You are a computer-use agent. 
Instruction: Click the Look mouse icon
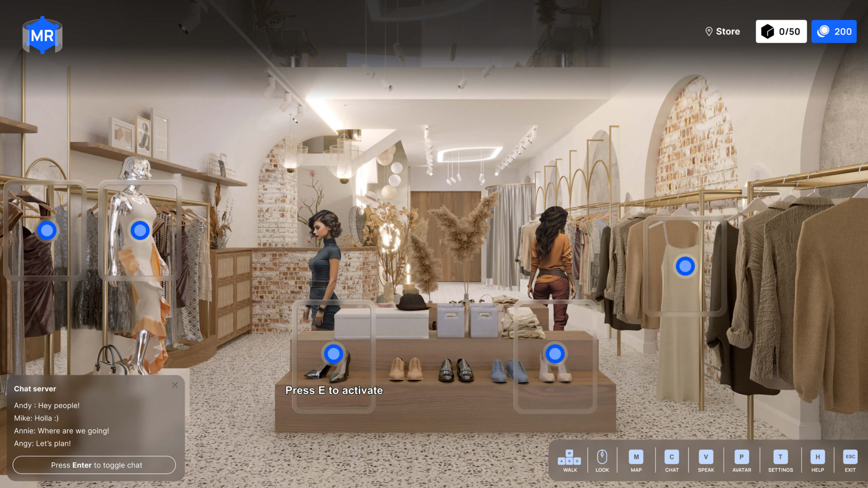pos(602,457)
